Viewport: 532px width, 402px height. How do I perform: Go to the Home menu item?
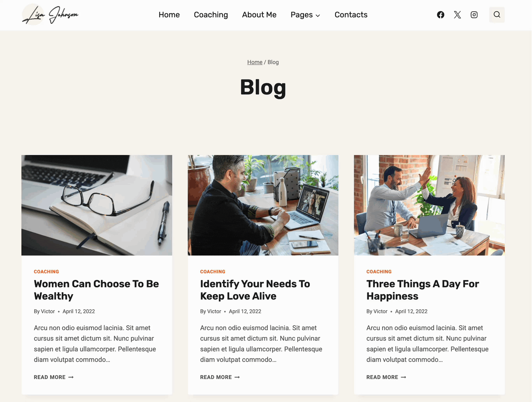point(169,15)
